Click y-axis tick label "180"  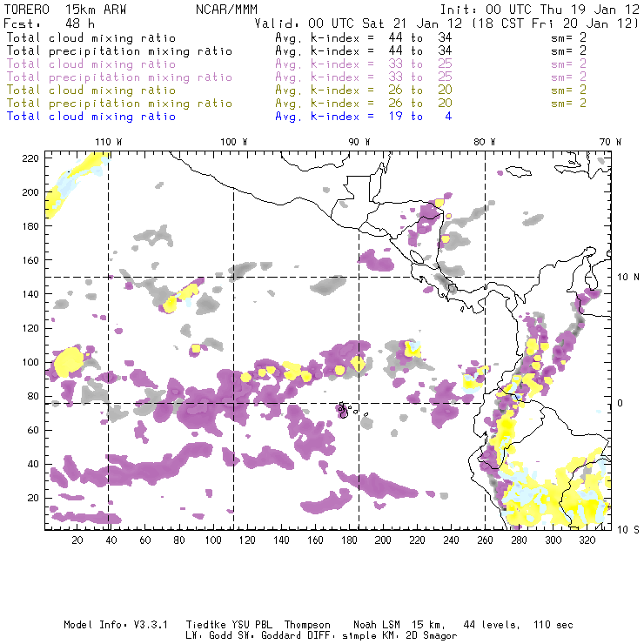(30, 226)
